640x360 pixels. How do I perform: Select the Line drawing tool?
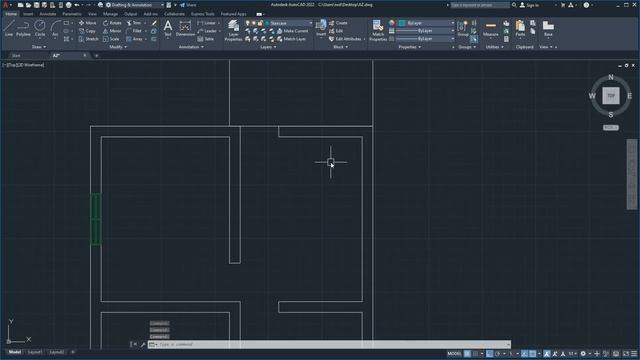pyautogui.click(x=9, y=29)
